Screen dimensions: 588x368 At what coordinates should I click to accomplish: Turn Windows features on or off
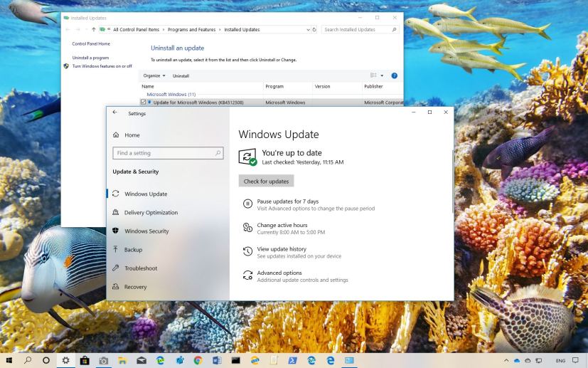[x=102, y=66]
